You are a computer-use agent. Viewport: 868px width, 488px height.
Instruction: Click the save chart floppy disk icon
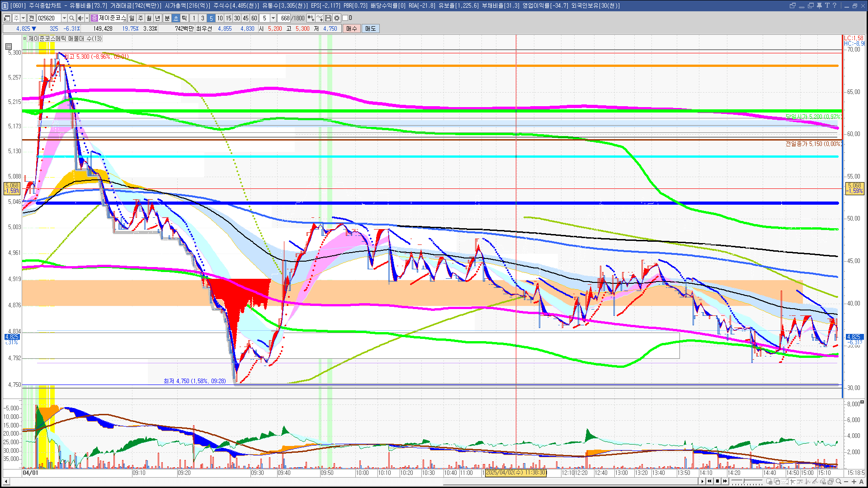click(328, 18)
